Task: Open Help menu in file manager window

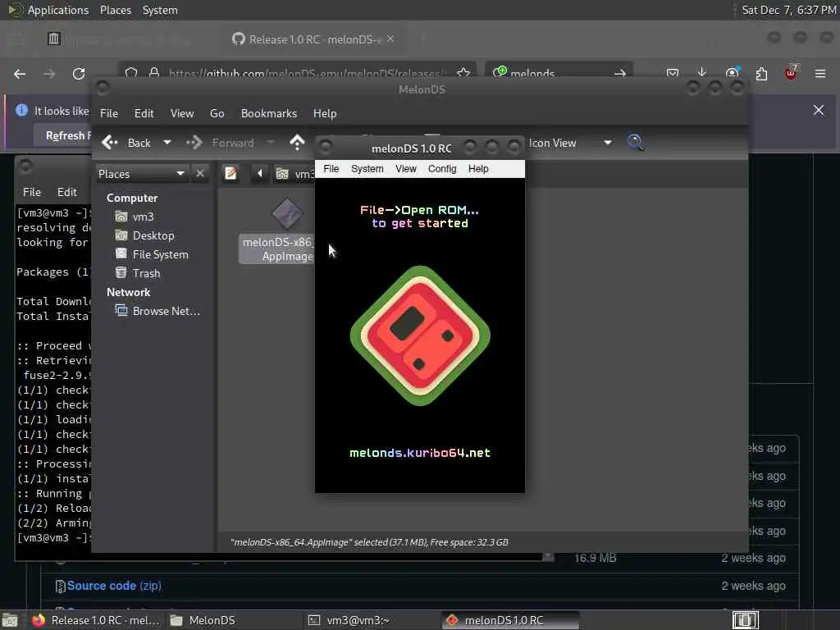Action: [325, 113]
